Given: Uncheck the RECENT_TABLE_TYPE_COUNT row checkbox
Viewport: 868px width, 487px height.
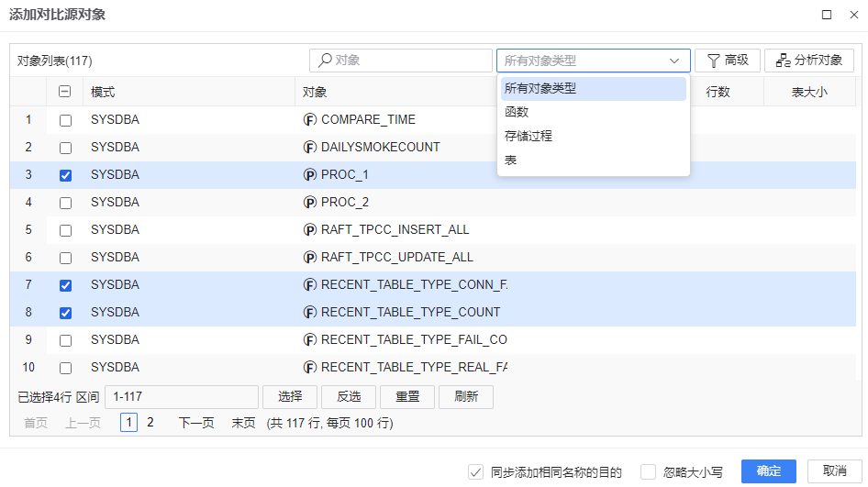Looking at the screenshot, I should [x=65, y=313].
